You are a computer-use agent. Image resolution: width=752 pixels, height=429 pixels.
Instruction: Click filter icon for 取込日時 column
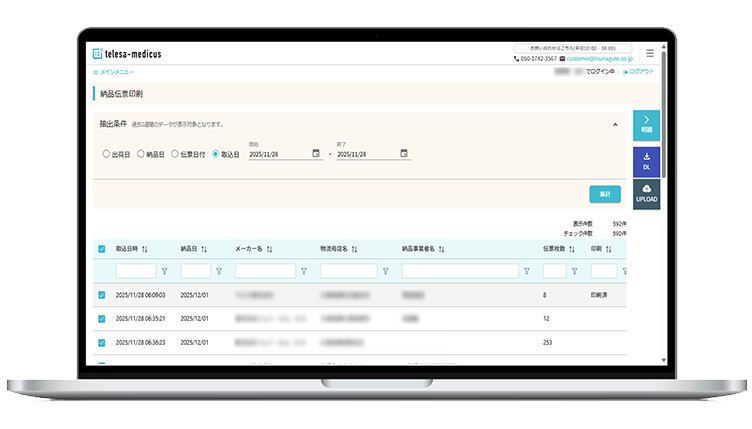(x=165, y=271)
